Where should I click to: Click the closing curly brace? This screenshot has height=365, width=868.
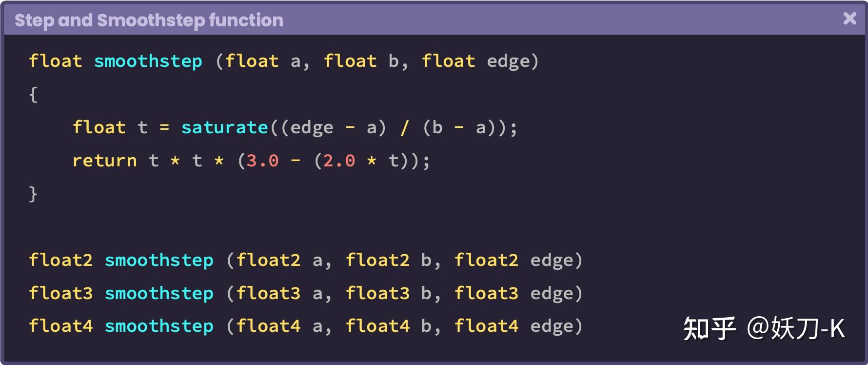click(x=33, y=194)
